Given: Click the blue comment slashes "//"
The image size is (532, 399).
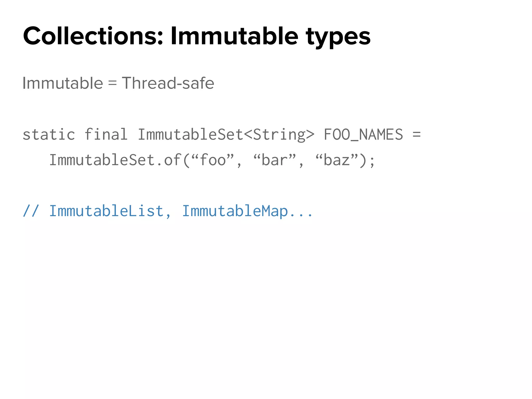Looking at the screenshot, I should click(x=31, y=211).
